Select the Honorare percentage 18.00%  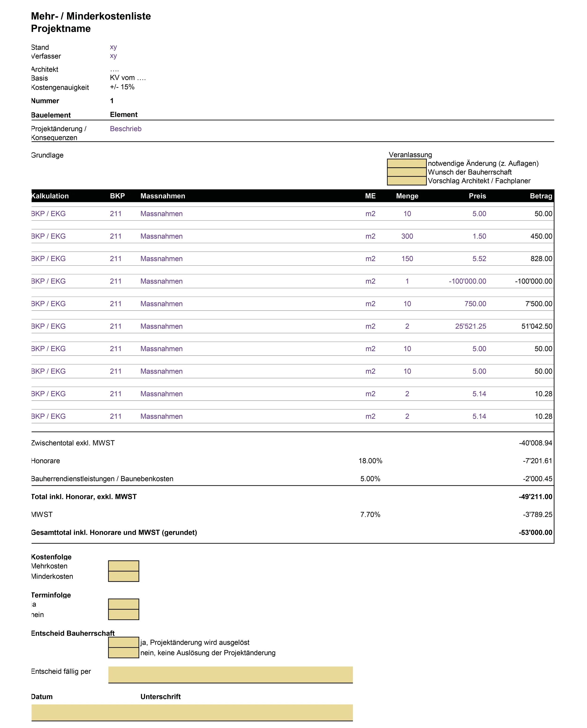370,461
